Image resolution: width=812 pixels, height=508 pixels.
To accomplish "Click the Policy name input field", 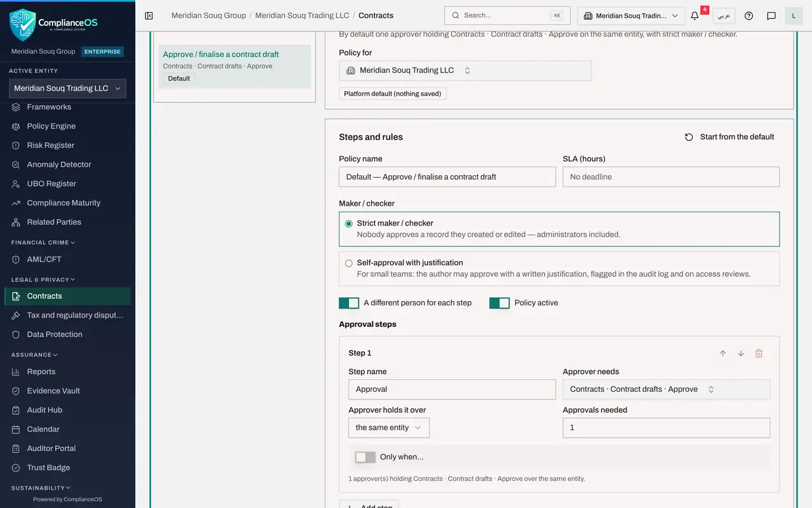I will tap(447, 177).
